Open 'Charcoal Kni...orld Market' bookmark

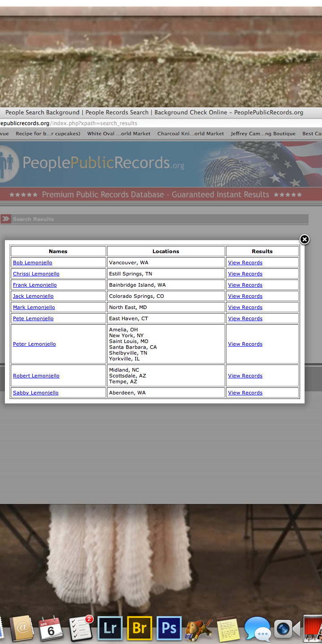[191, 134]
